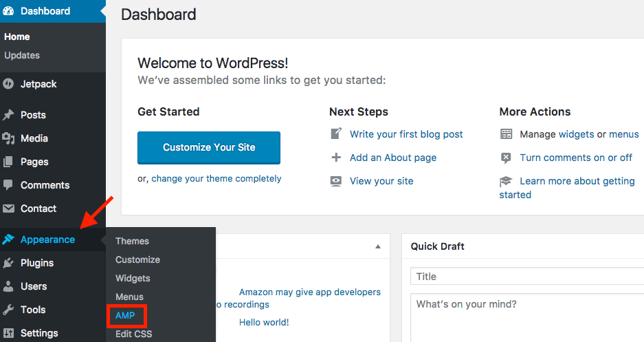Open Turn comments on or off link
644x342 pixels.
point(576,158)
